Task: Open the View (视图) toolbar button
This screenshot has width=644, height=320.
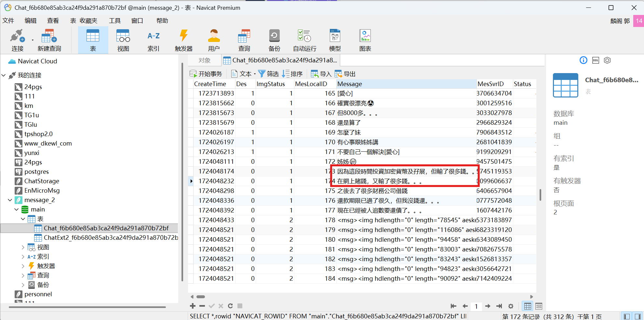Action: point(123,40)
